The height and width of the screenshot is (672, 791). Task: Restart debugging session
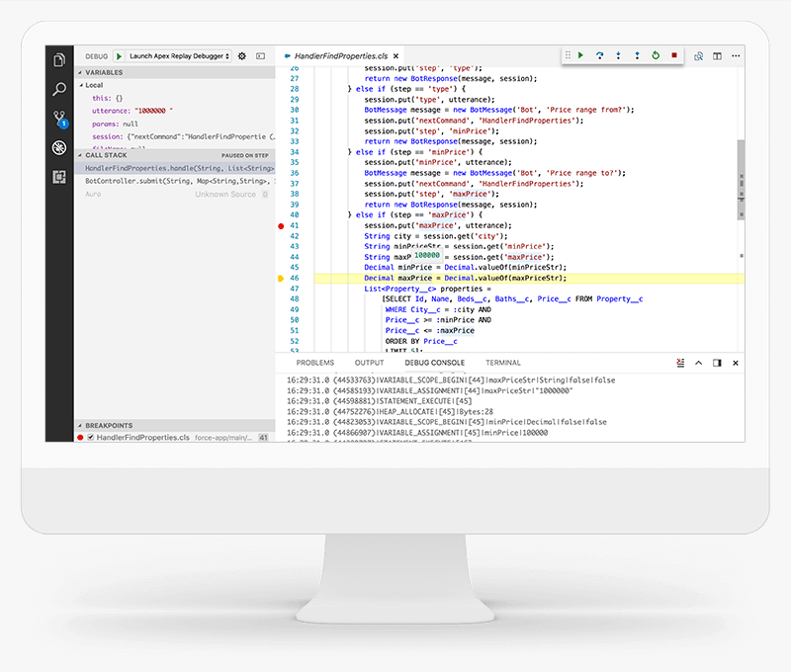[x=656, y=55]
